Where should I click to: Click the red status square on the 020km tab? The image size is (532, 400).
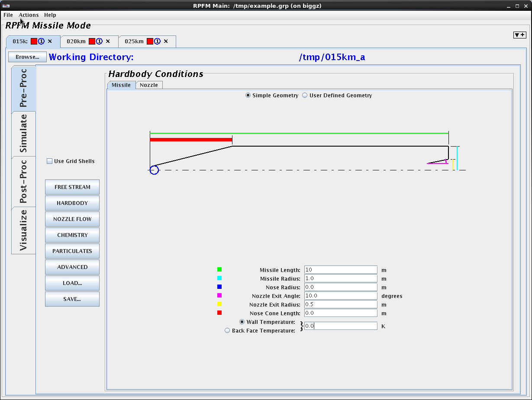pyautogui.click(x=92, y=42)
